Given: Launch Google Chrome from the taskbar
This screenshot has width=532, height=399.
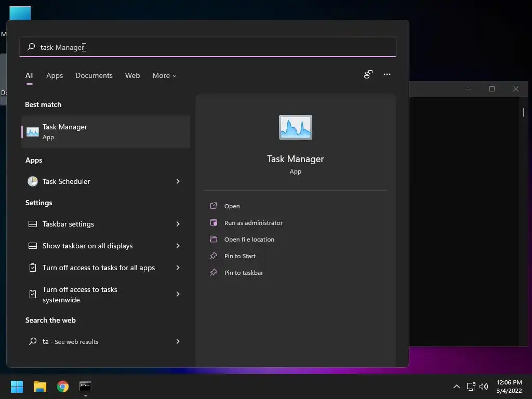Looking at the screenshot, I should click(x=63, y=387).
